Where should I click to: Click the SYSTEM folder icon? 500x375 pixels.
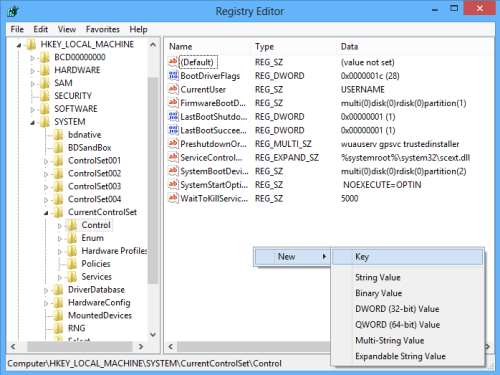pyautogui.click(x=45, y=122)
